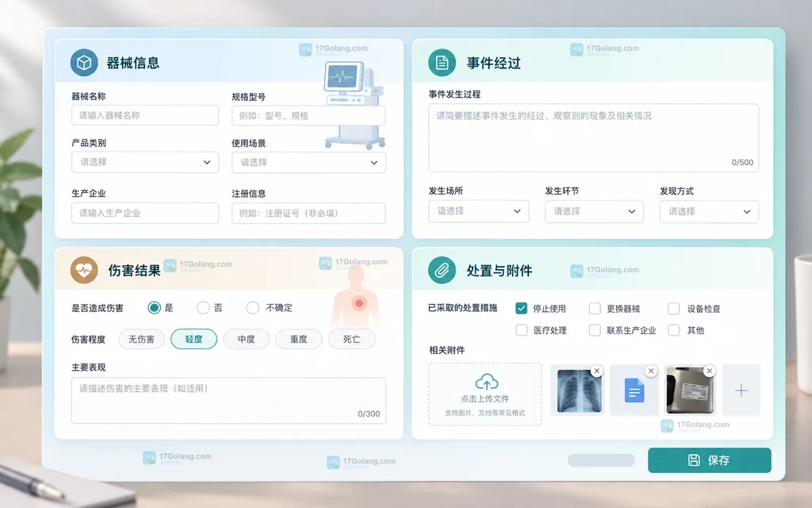Add another attachment with plus tile
Image resolution: width=812 pixels, height=508 pixels.
(x=741, y=391)
